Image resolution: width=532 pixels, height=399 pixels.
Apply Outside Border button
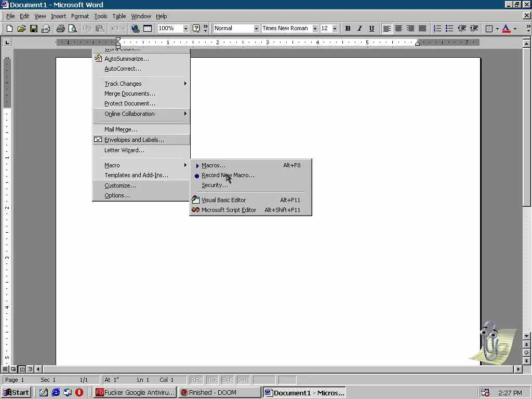(489, 29)
